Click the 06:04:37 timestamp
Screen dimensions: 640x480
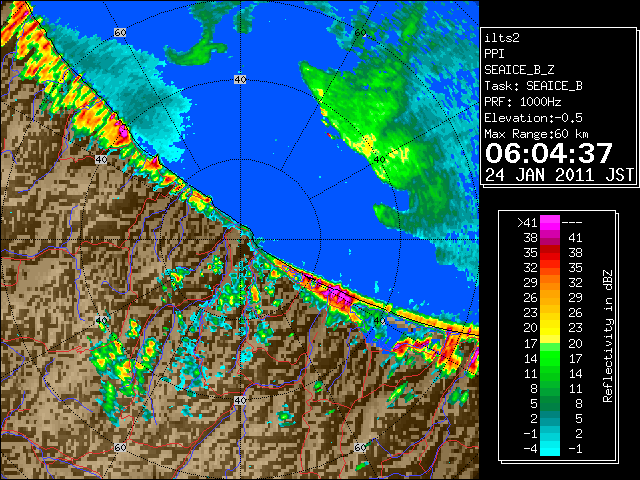[x=549, y=153]
